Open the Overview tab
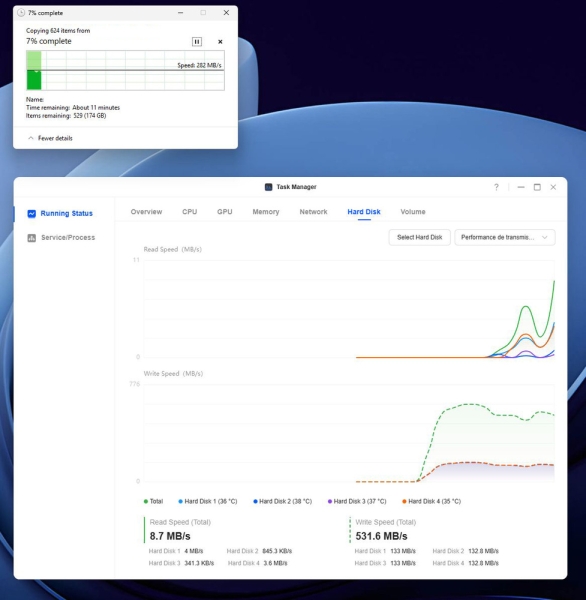This screenshot has height=600, width=586. [146, 212]
